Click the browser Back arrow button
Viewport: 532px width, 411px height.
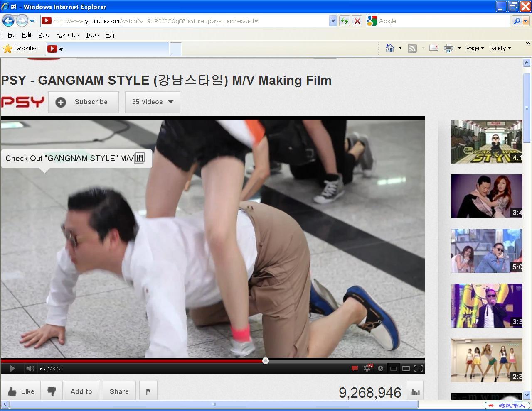click(8, 20)
